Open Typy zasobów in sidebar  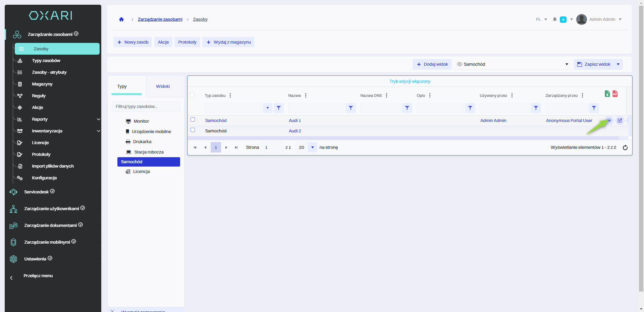46,61
